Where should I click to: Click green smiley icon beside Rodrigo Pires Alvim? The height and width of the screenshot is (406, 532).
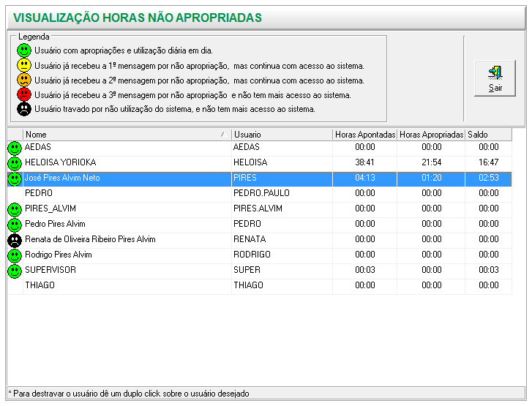click(14, 255)
